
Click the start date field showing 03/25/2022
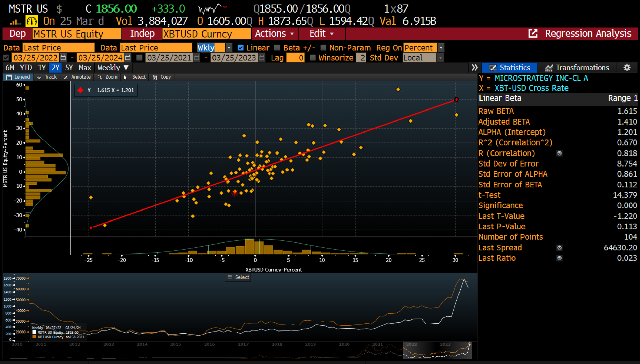(35, 58)
